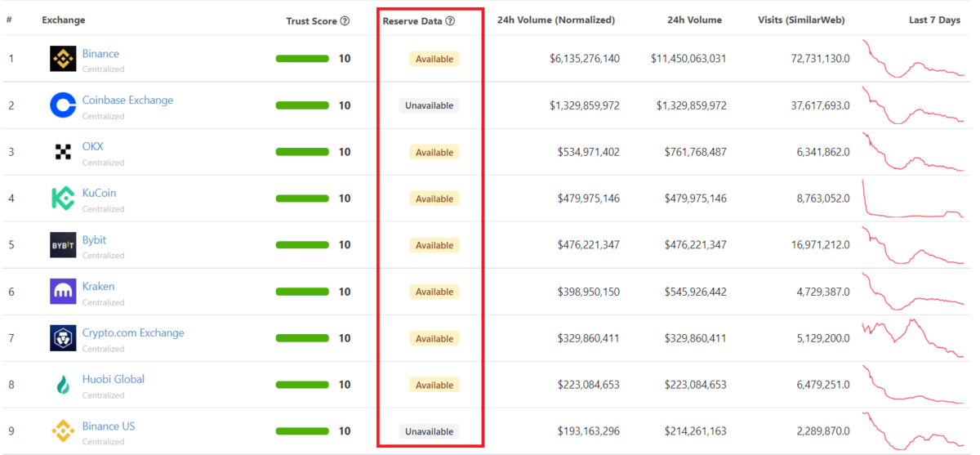
Task: Select the $545,926,442 volume cell
Action: (x=694, y=292)
